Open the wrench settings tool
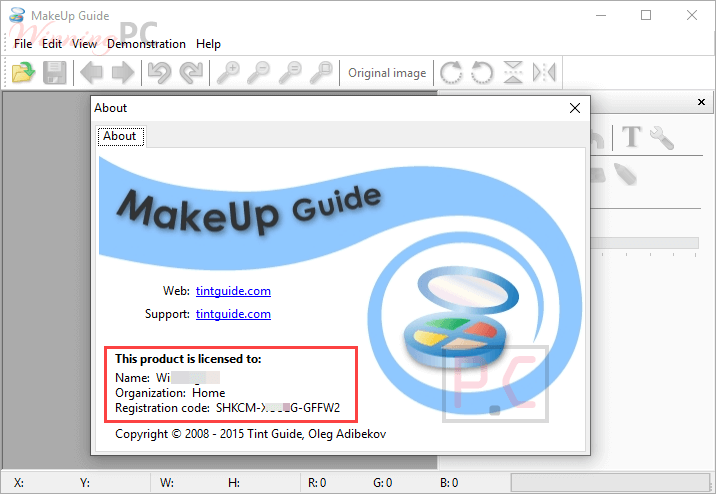The height and width of the screenshot is (494, 716). click(662, 137)
